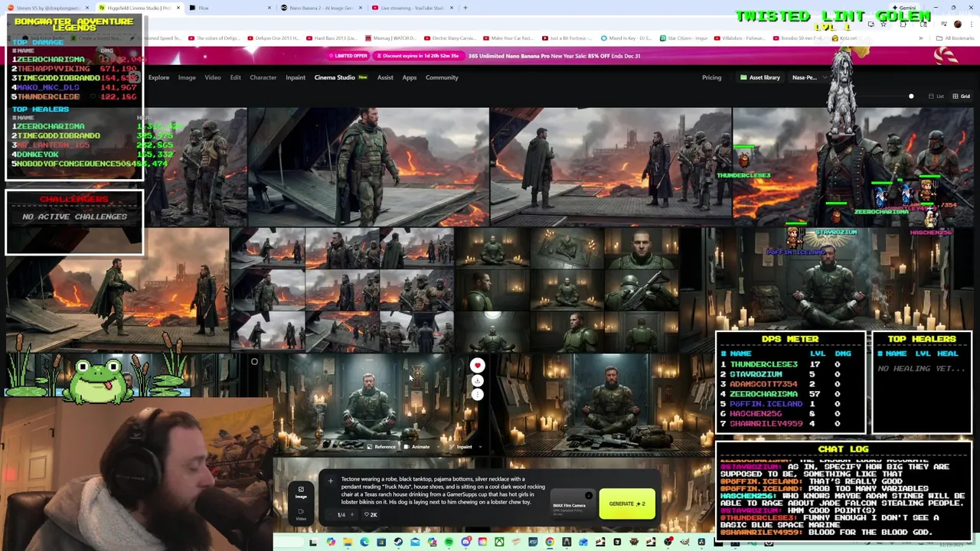Image resolution: width=980 pixels, height=551 pixels.
Task: Open Google Chrome from the taskbar
Action: tap(549, 543)
